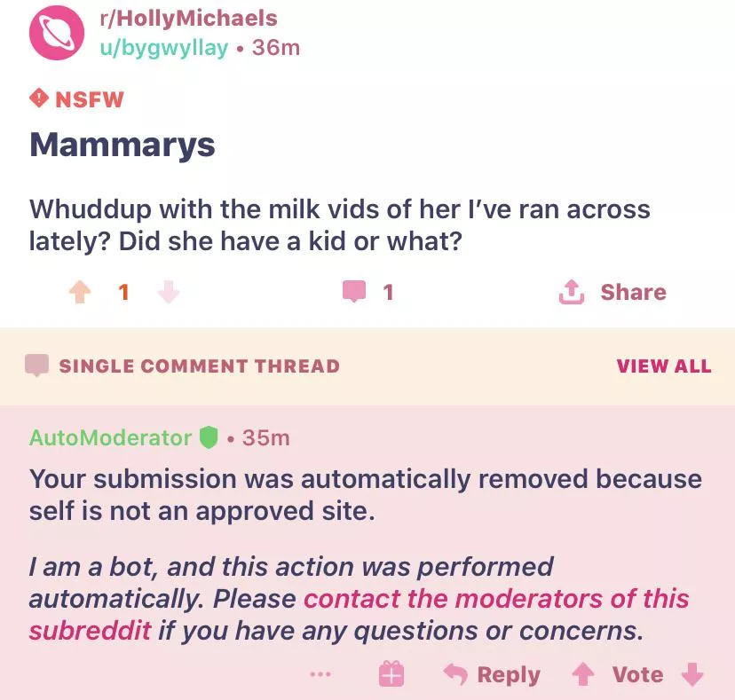Downvote the AutoModerator comment
Image resolution: width=735 pixels, height=700 pixels.
point(692,675)
